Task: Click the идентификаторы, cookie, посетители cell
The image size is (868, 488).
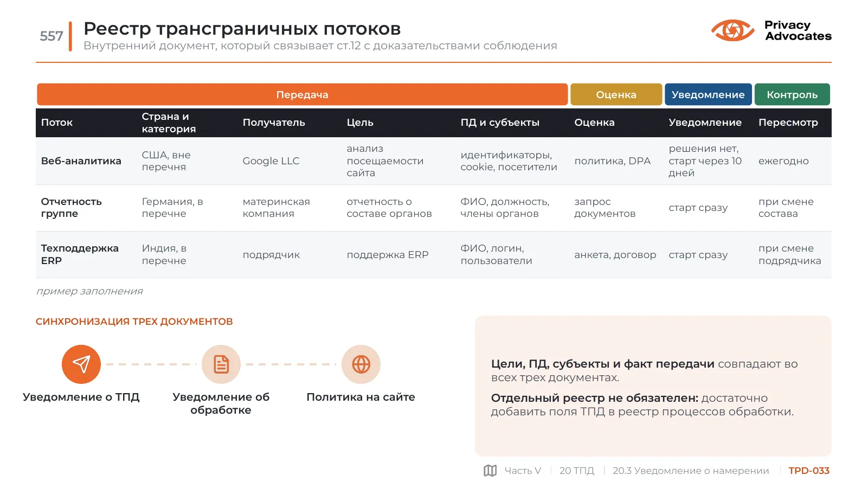Action: pos(509,161)
